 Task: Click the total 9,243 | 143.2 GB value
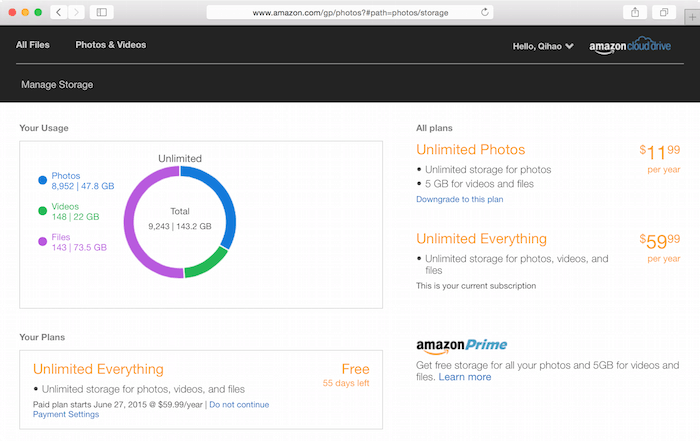click(x=180, y=226)
